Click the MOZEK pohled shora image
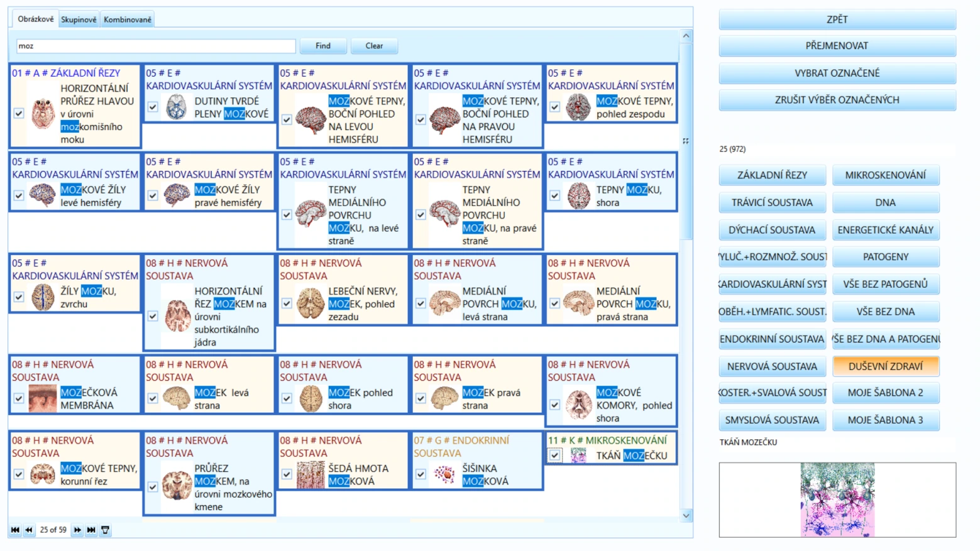Screen dimensions: 980x551 pyautogui.click(x=311, y=398)
